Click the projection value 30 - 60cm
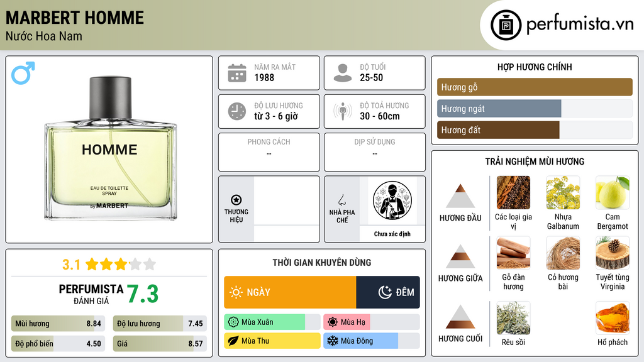The image size is (644, 362). coord(379,116)
